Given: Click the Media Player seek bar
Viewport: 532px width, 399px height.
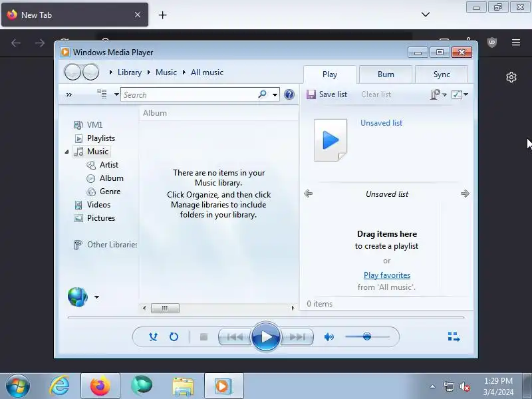Looking at the screenshot, I should tap(266, 318).
